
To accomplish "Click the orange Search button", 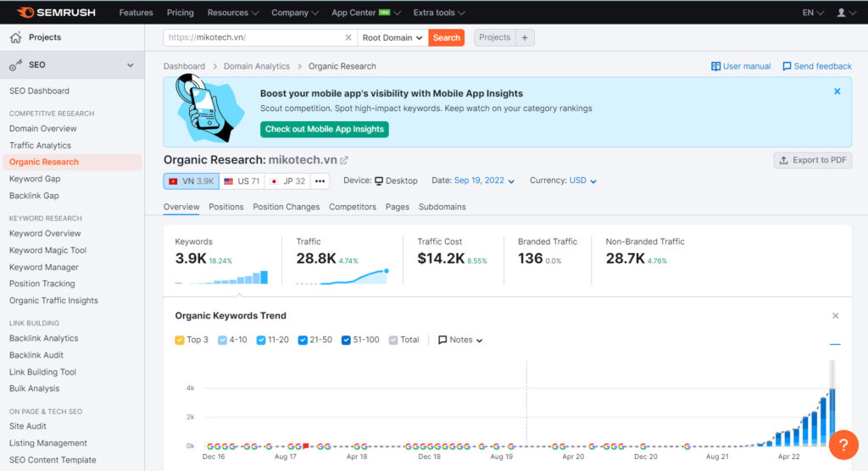I will [x=446, y=37].
